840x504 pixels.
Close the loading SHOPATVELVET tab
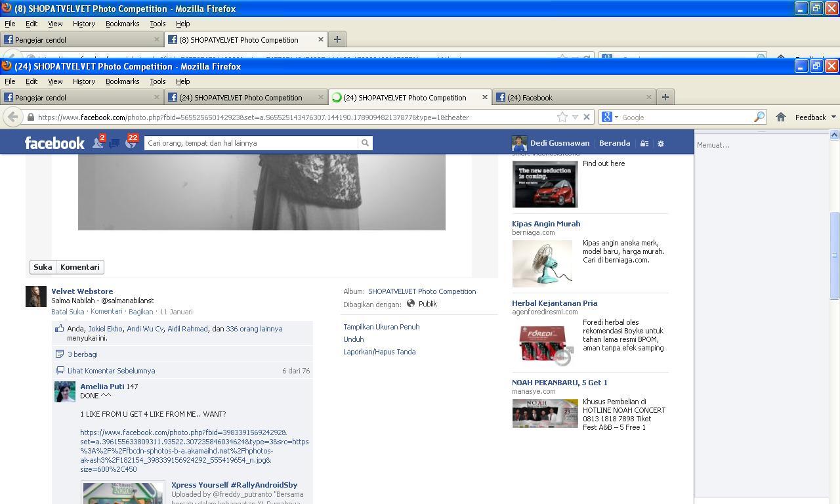485,97
